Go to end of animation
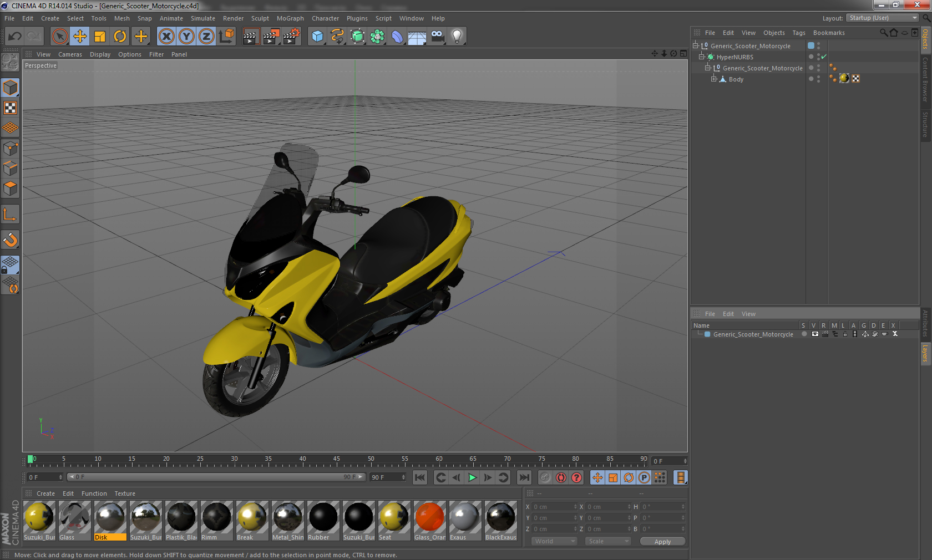The image size is (932, 560). [x=524, y=477]
